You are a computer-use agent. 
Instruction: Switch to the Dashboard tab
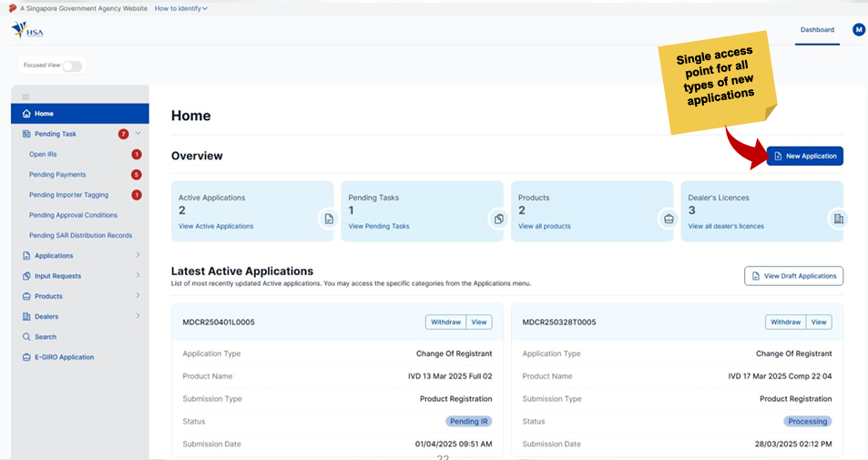(817, 30)
